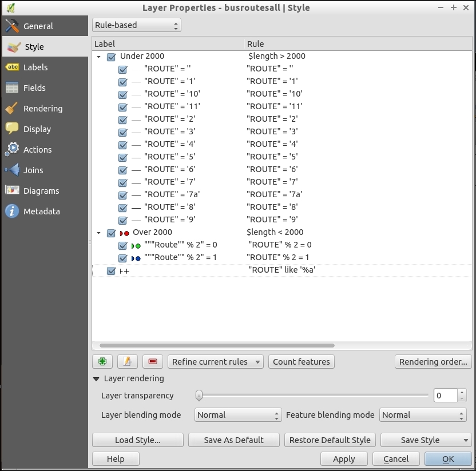Click the cross symbol of the '%a' rule
This screenshot has height=471, width=476.
125,271
